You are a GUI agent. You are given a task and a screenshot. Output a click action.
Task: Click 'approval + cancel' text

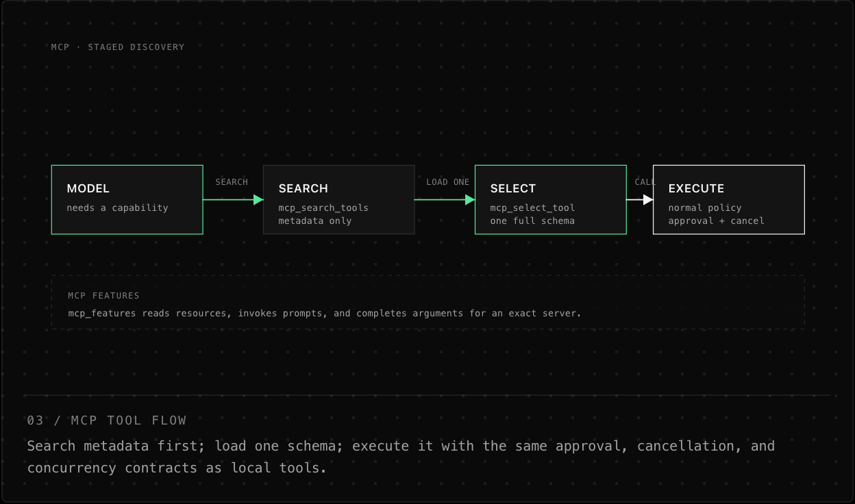[716, 220]
